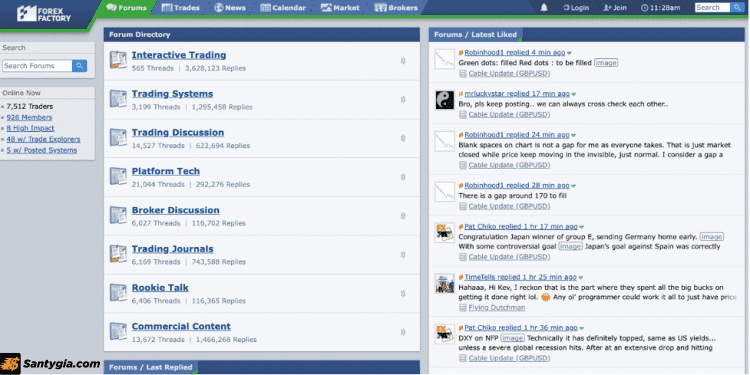
Task: Click the Search Forums input field
Action: coord(37,66)
